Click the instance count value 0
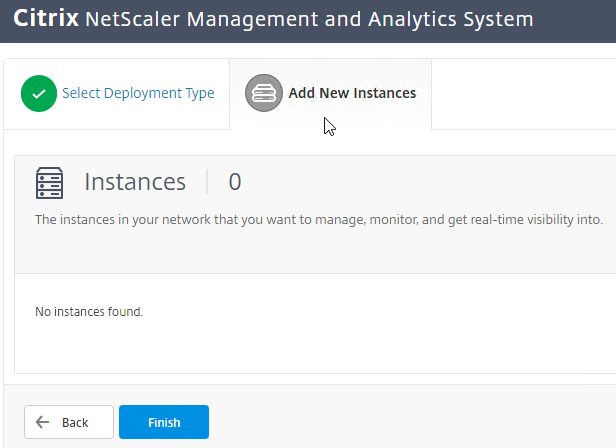Image resolution: width=616 pixels, height=448 pixels. click(235, 182)
